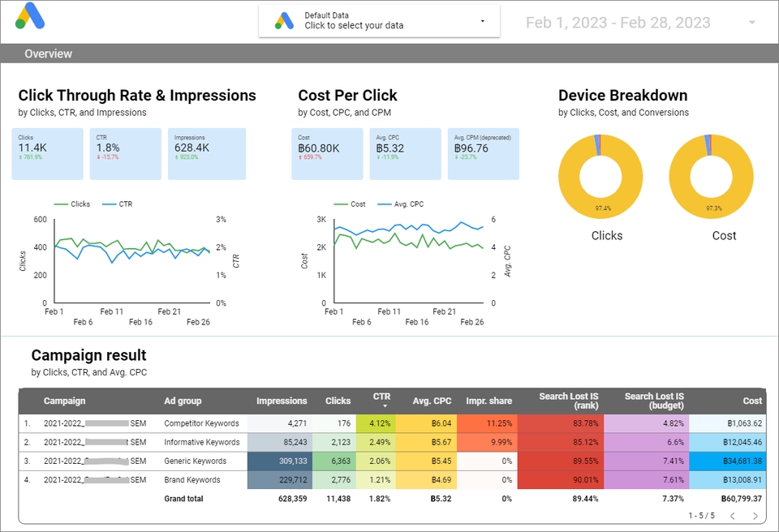Click the Google Ads icon in the data selector

pos(284,21)
